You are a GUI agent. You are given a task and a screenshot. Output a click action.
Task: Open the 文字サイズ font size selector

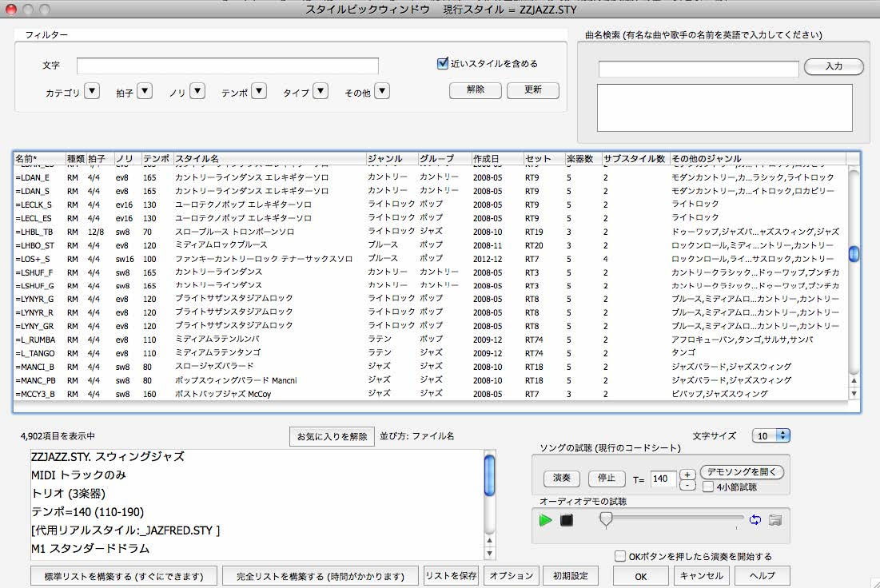(771, 435)
